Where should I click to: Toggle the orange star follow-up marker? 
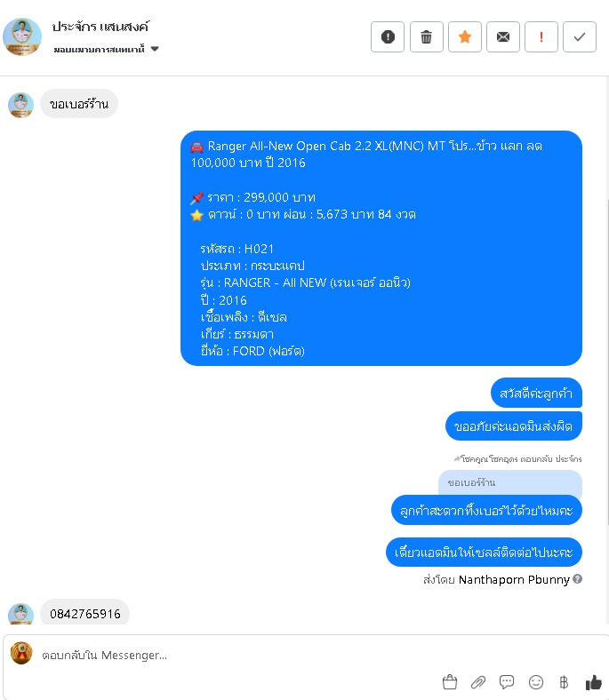pyautogui.click(x=465, y=36)
